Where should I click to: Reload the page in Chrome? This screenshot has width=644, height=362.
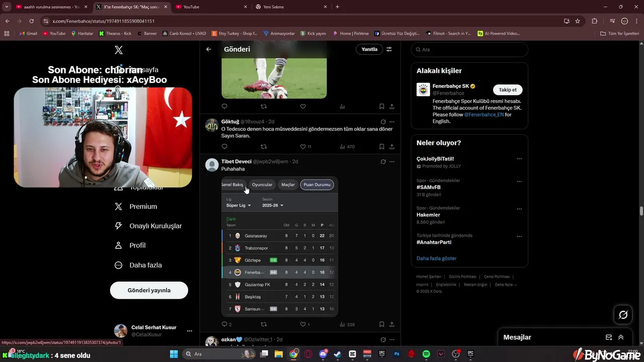[x=31, y=21]
